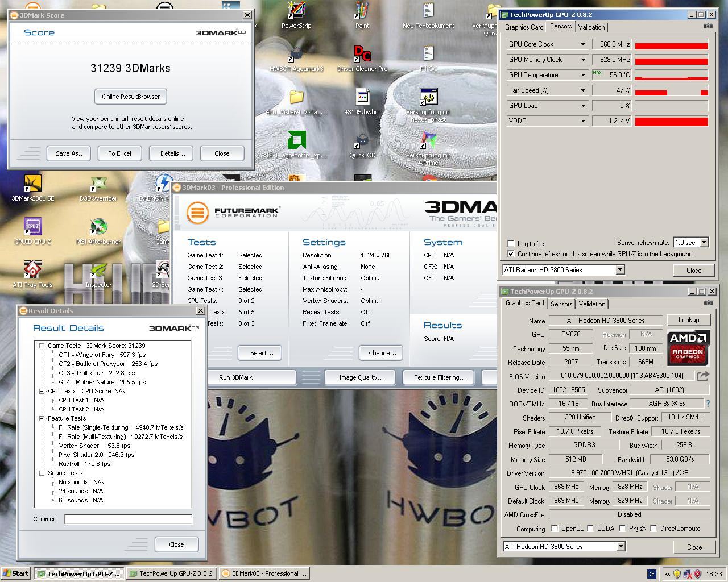Expand the Sensor refresh rate dropdown
Screen dimensions: 728x582
pos(704,243)
